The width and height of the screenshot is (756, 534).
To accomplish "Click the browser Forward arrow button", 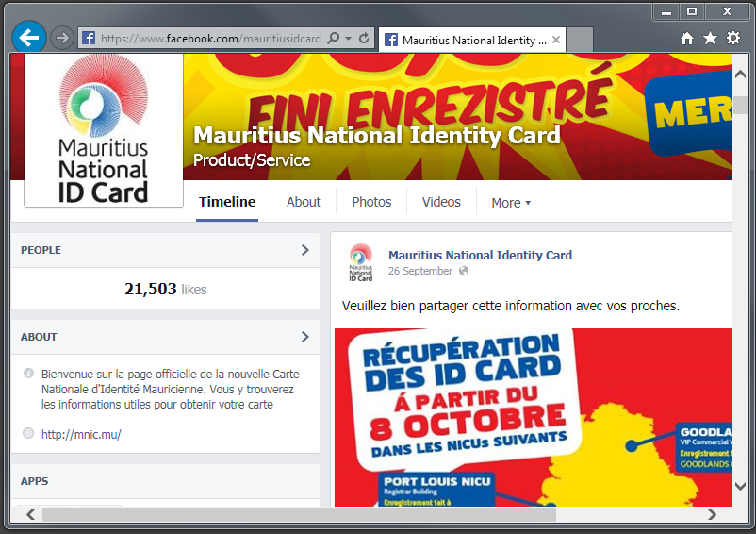I will pyautogui.click(x=62, y=38).
